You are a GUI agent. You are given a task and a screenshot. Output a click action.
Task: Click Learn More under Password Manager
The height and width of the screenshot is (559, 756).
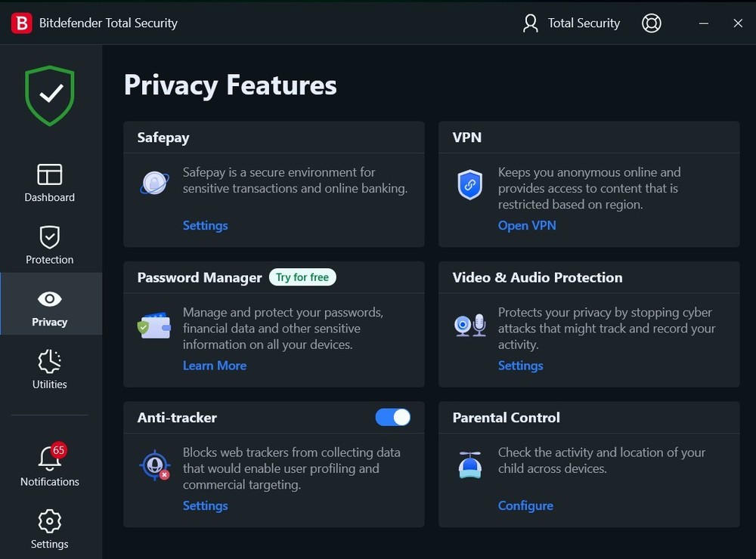[215, 365]
